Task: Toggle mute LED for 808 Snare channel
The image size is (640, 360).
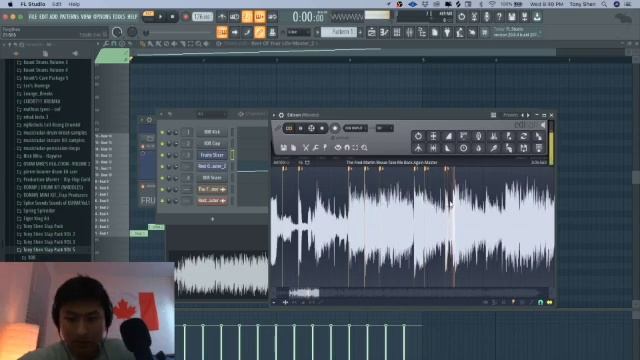Action: [162, 178]
